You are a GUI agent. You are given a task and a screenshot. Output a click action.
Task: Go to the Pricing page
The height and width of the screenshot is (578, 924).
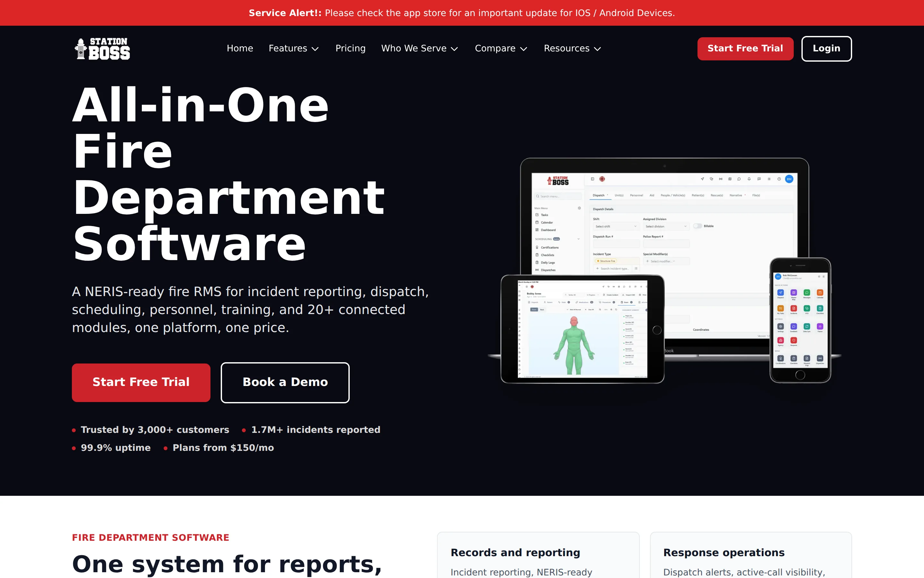350,48
